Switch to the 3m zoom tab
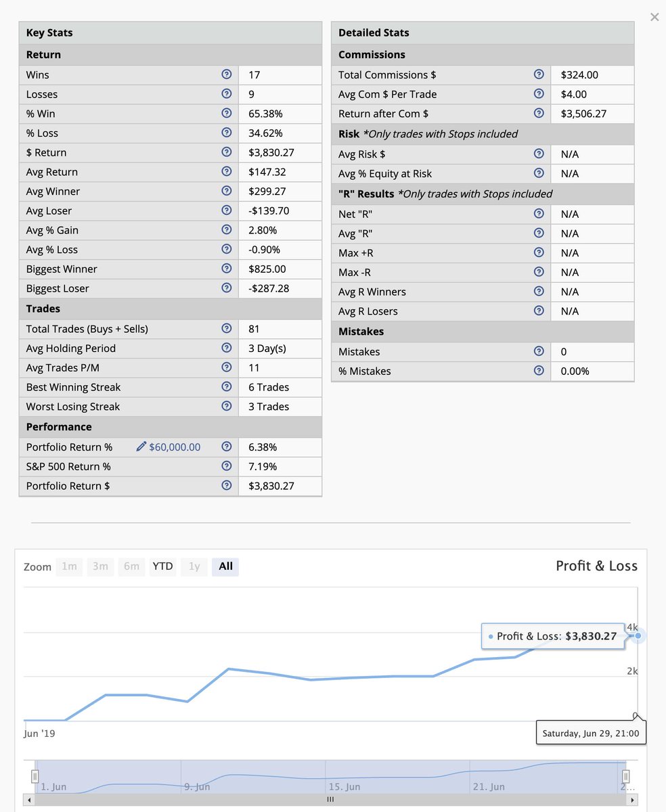This screenshot has height=812, width=666. pos(100,566)
